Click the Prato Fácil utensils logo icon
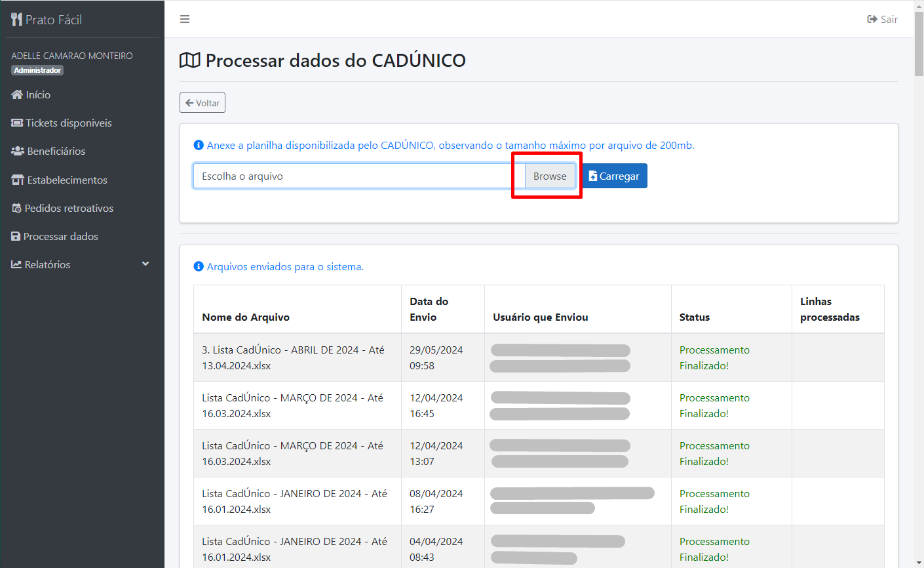 16,20
